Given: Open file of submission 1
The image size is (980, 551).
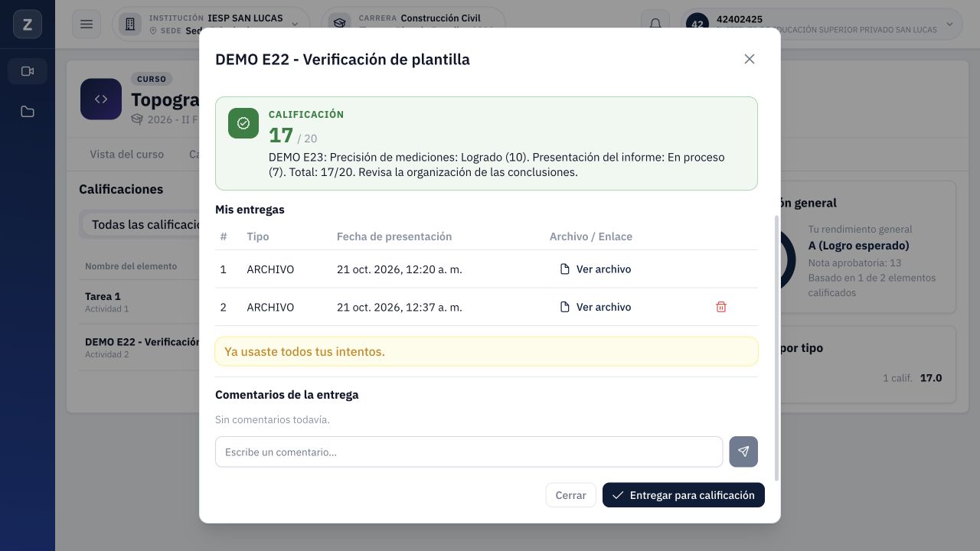Looking at the screenshot, I should 596,269.
